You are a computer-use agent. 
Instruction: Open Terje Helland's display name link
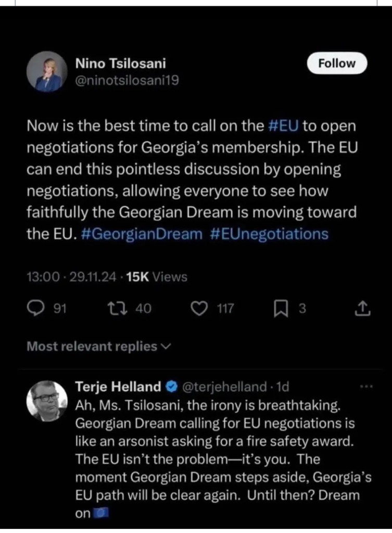point(118,387)
